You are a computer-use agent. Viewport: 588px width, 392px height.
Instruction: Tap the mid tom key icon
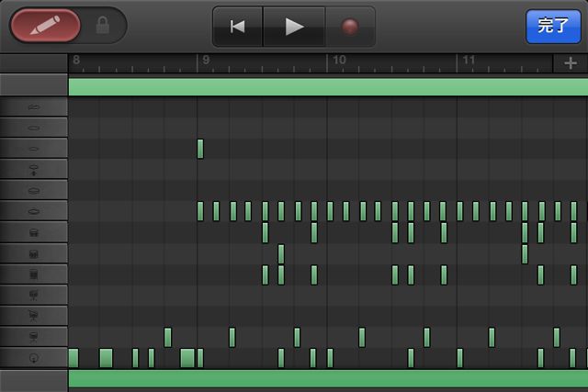[34, 253]
